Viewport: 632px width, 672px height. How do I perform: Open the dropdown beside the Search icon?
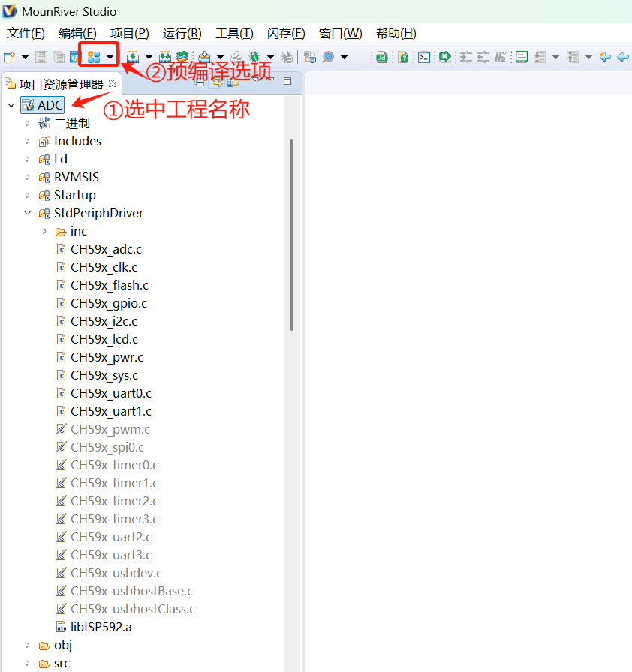click(x=344, y=57)
